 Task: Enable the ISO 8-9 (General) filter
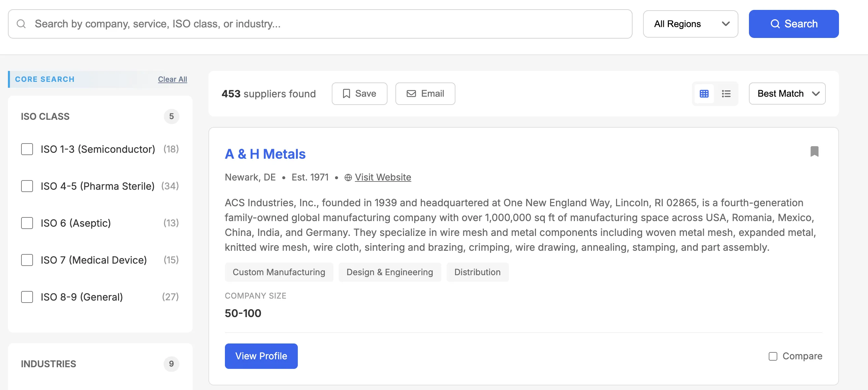pos(27,297)
